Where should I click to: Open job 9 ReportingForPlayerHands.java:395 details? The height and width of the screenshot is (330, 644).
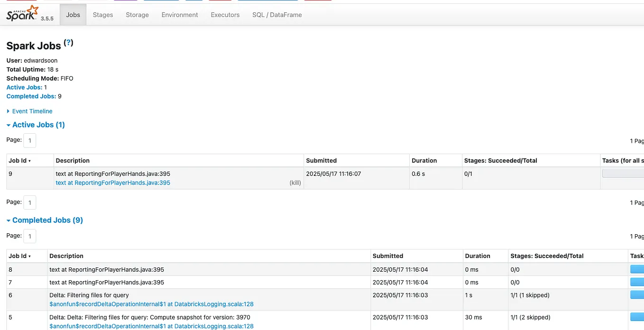[112, 183]
